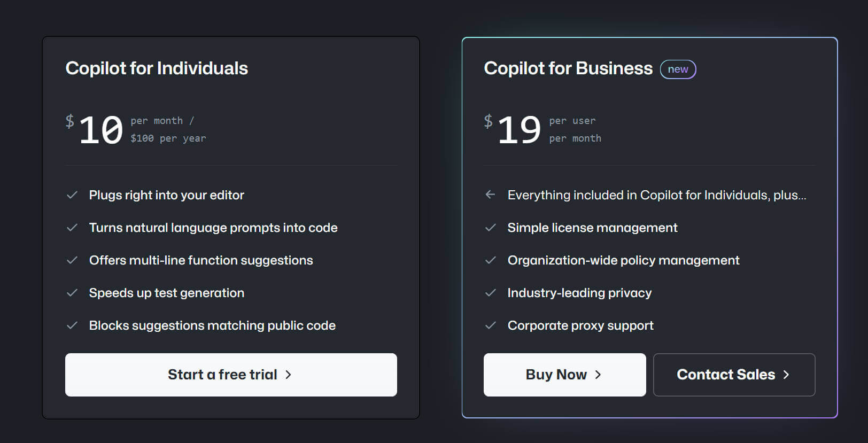
Task: Click Everything included in Copilot for Individuals text
Action: pos(656,195)
